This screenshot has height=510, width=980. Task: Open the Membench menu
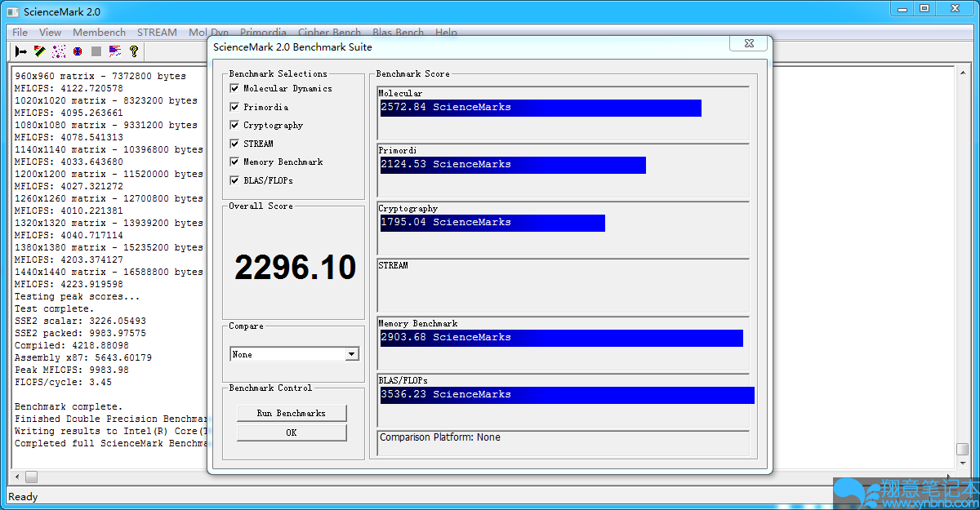tap(100, 33)
